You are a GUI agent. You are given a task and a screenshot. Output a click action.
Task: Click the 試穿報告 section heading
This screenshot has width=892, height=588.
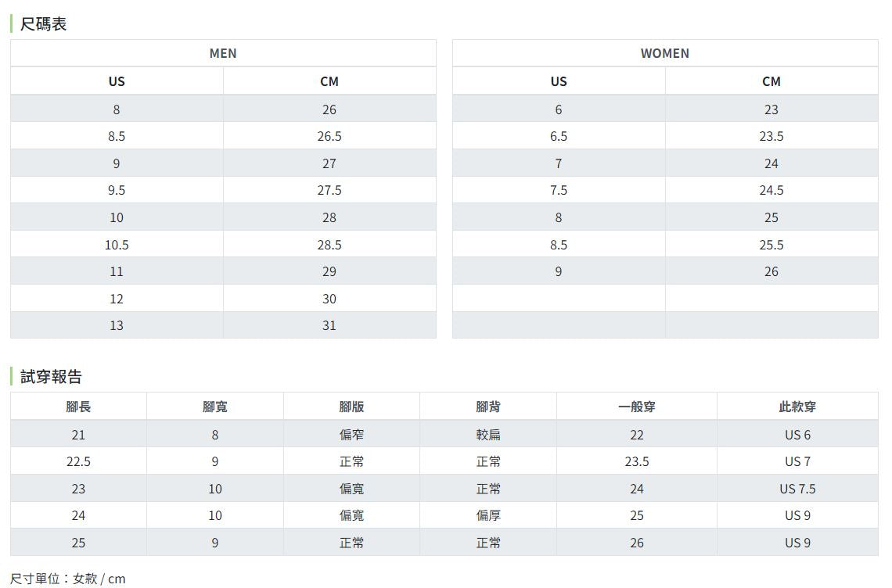51,377
